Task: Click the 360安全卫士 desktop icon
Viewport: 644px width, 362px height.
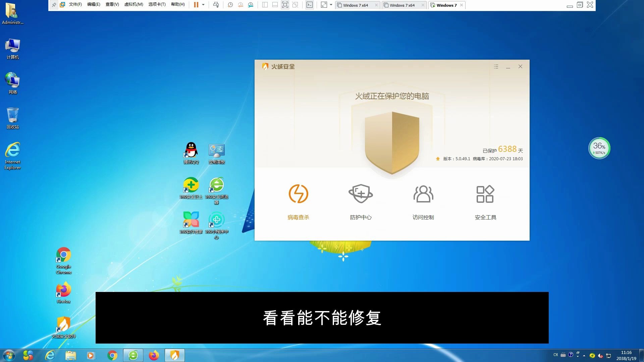Action: click(x=191, y=186)
